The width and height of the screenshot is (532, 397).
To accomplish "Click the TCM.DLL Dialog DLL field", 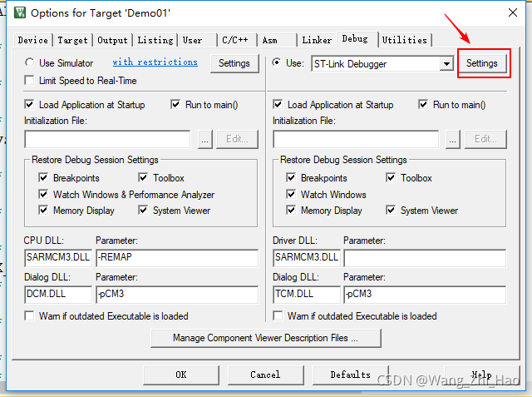I will [307, 295].
